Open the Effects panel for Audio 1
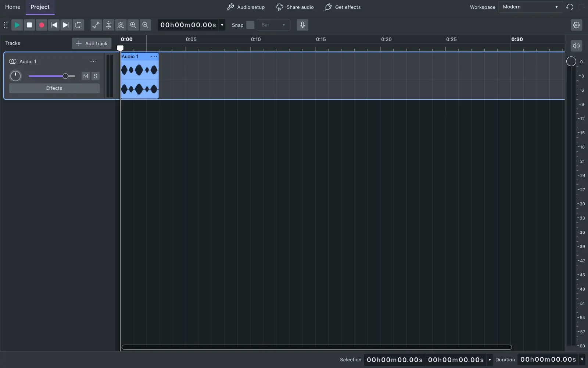This screenshot has height=368, width=588. [54, 88]
